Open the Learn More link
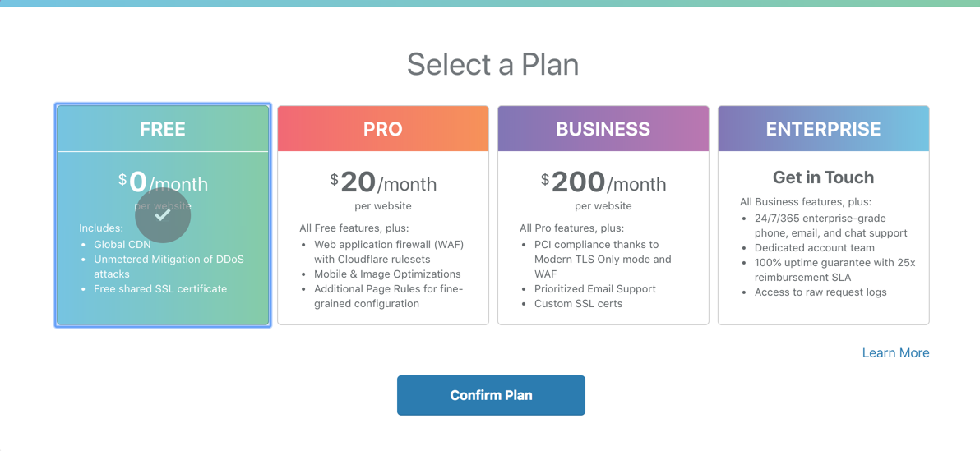This screenshot has width=980, height=451. [895, 353]
